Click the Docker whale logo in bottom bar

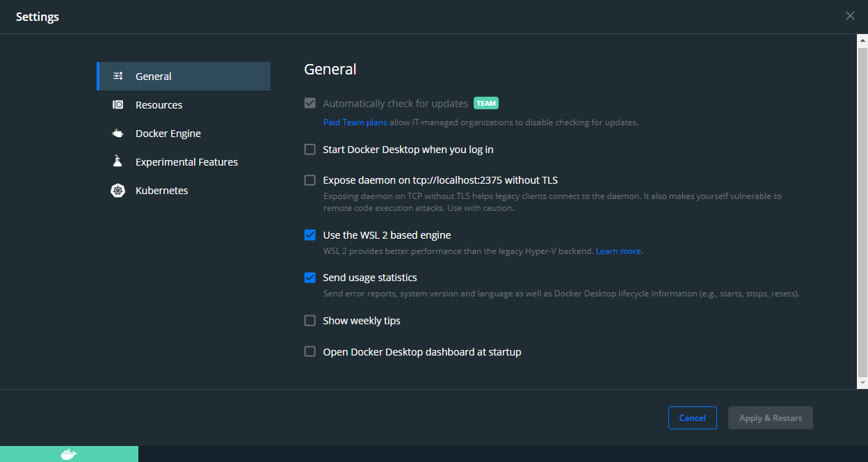tap(68, 454)
